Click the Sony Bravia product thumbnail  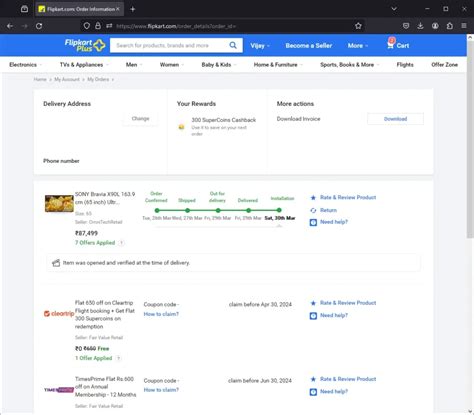coord(59,204)
